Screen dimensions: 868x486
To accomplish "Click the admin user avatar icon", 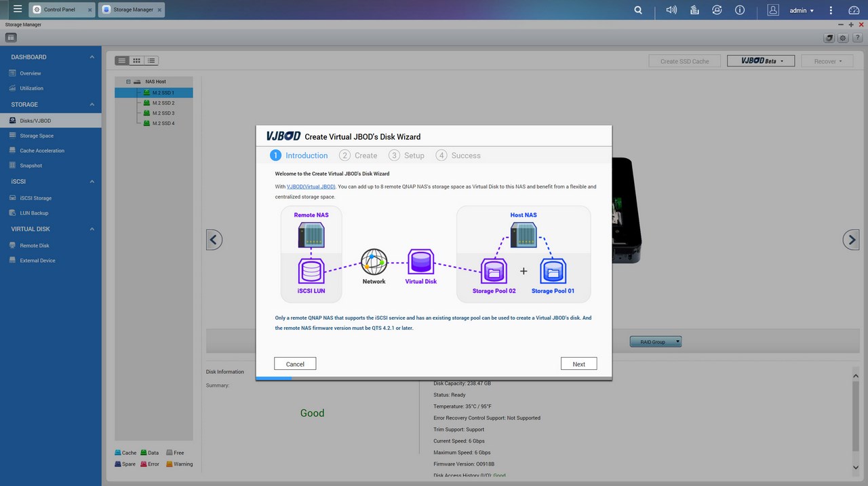I will tap(773, 10).
